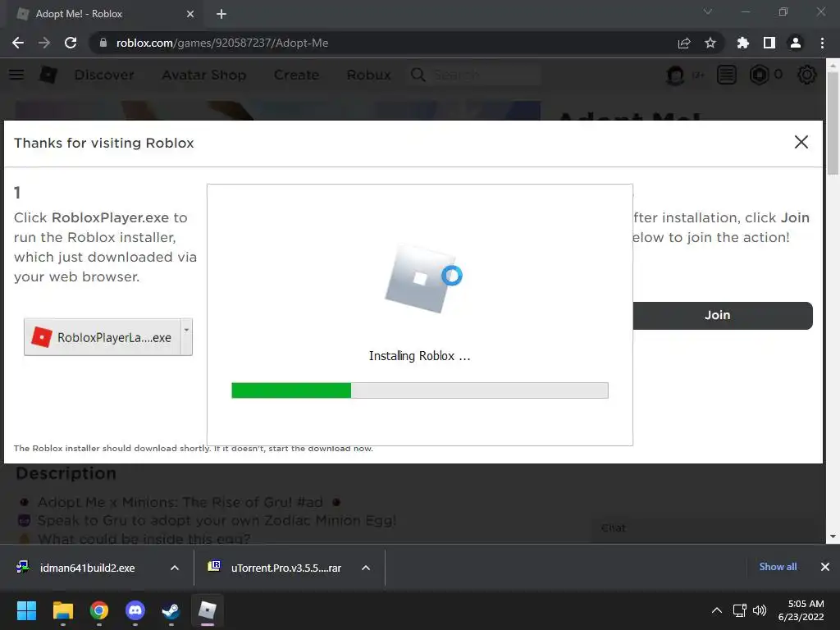Click the Robux balance icon
Viewport: 840px width, 630px height.
pos(759,75)
